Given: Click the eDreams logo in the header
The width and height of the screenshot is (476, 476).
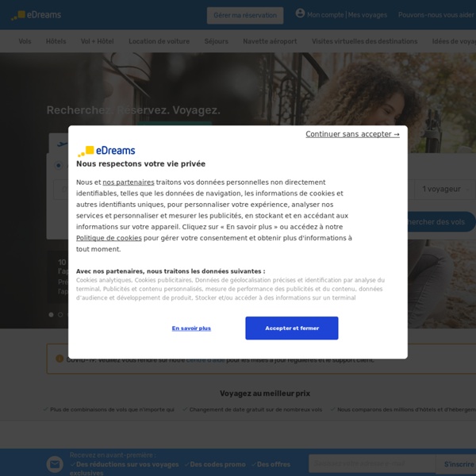Looking at the screenshot, I should click(x=36, y=15).
